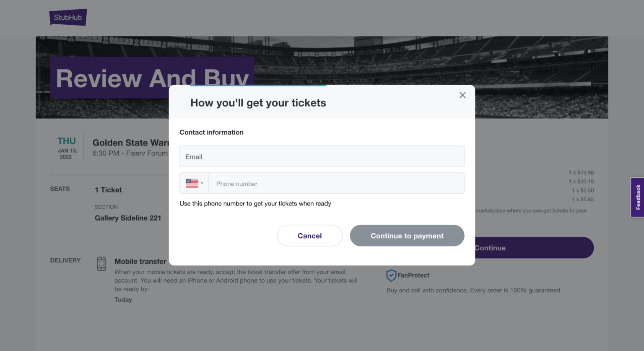This screenshot has height=351, width=644.
Task: Click the "How you'll get your tickets" title
Action: pos(258,103)
